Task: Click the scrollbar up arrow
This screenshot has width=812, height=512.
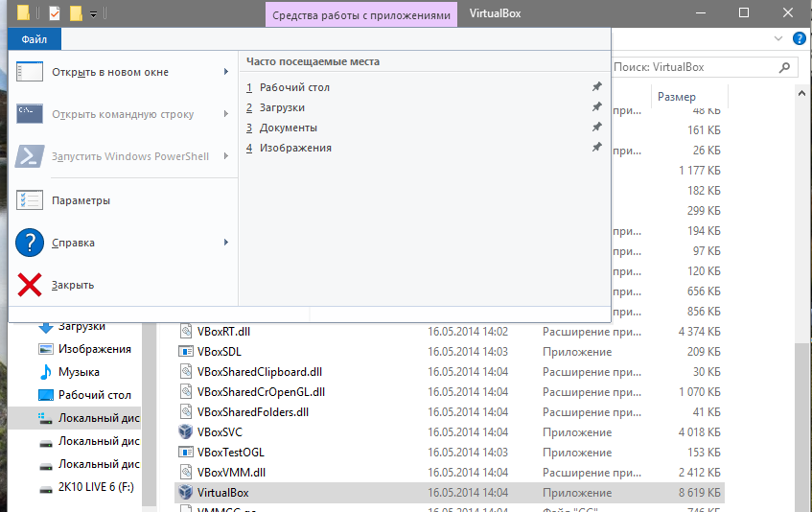Action: pos(802,94)
